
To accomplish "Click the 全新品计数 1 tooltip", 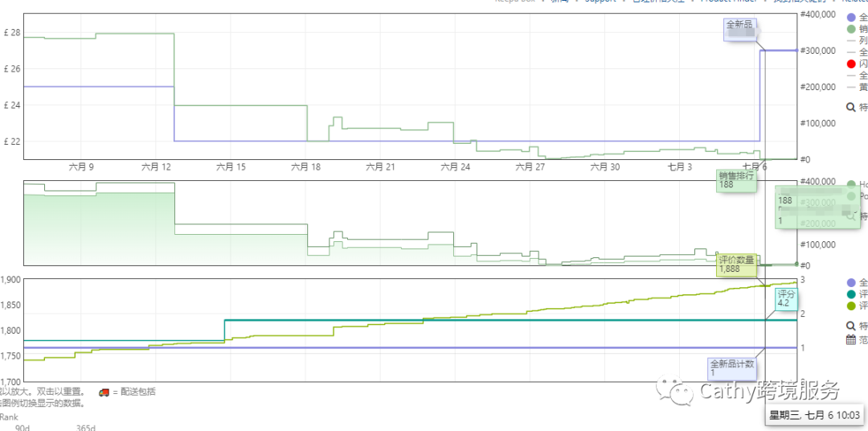I will click(732, 368).
